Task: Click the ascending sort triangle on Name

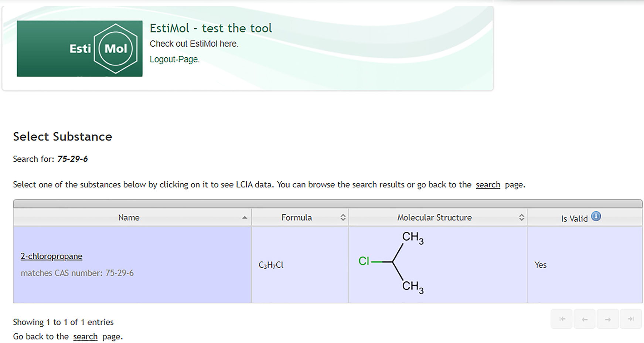Action: [245, 218]
